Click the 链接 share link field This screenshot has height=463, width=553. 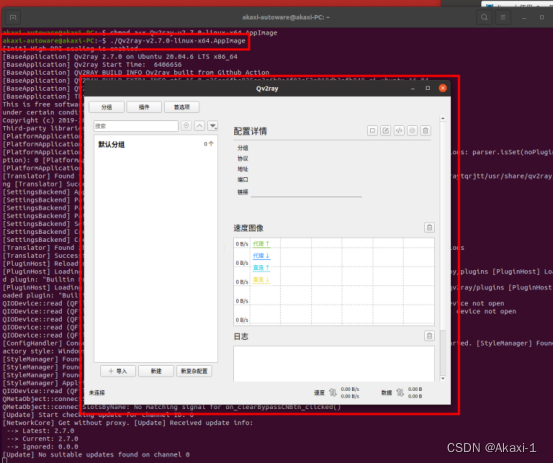[x=306, y=192]
